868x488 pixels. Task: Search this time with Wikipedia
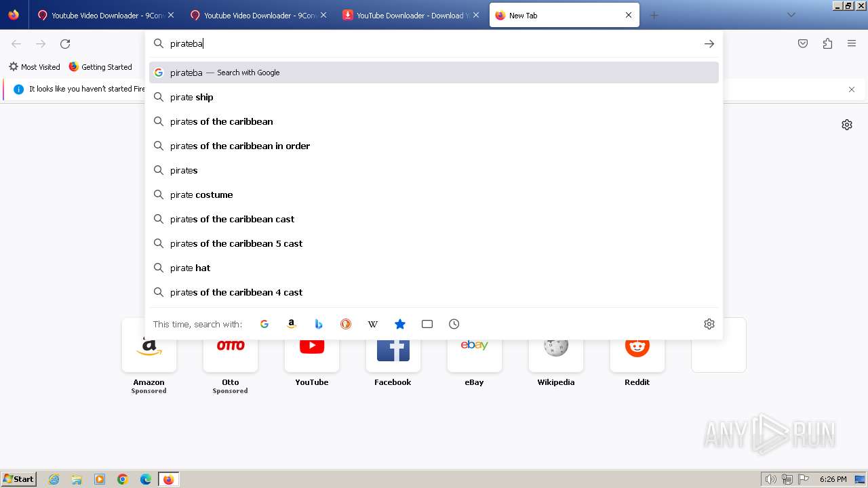[373, 324]
